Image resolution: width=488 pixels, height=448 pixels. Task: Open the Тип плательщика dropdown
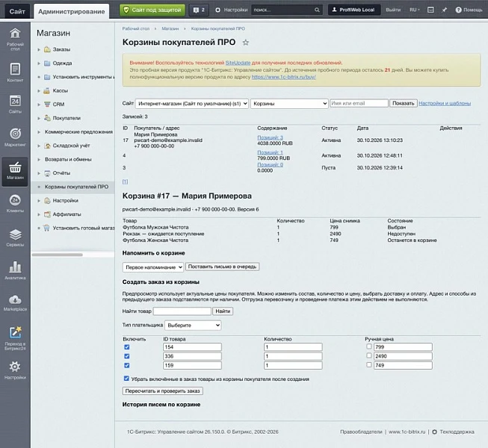click(x=193, y=326)
